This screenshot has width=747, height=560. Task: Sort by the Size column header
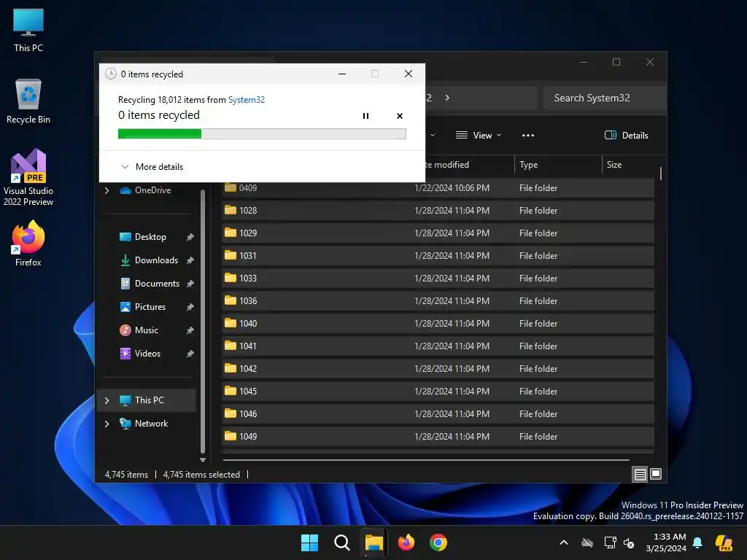point(630,165)
